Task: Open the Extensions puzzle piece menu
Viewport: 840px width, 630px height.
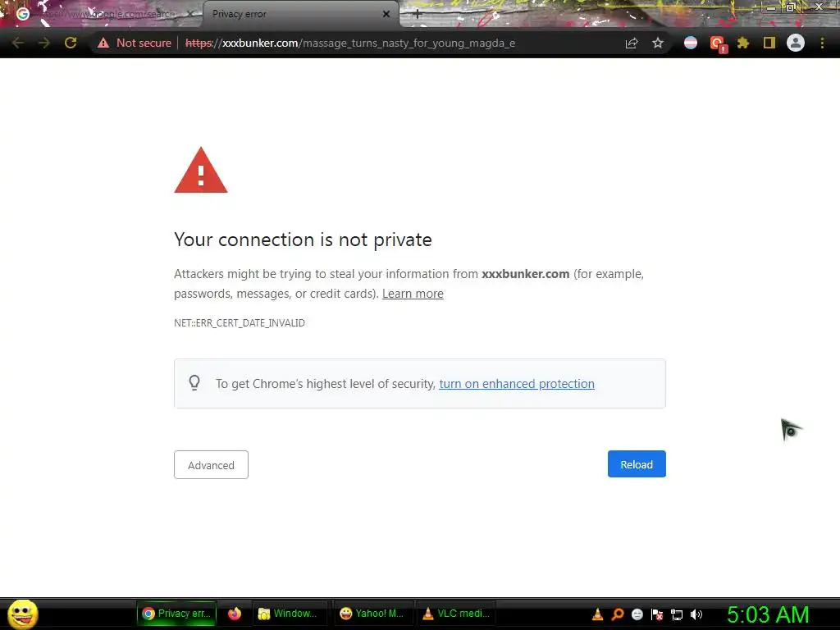Action: [743, 43]
